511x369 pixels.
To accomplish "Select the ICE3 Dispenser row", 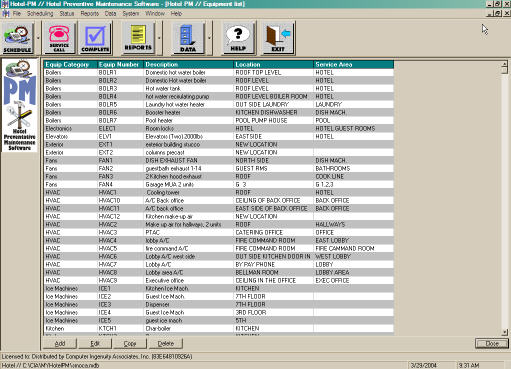I will tap(219, 304).
